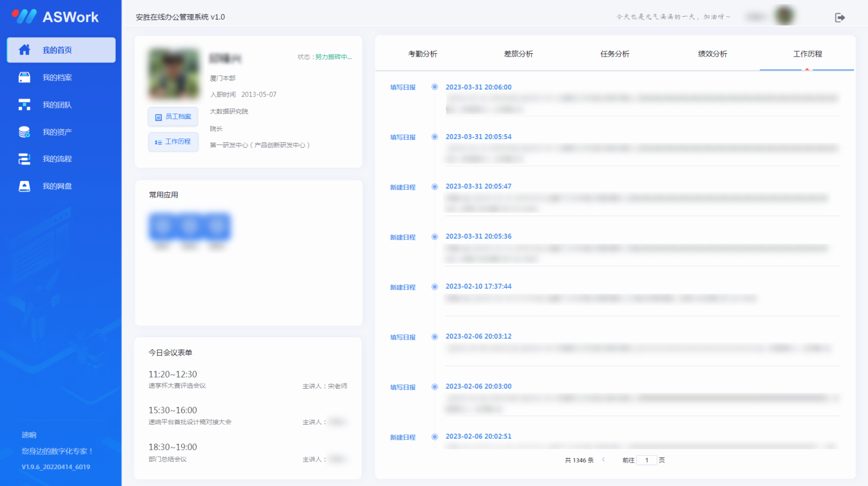This screenshot has height=486, width=868.
Task: Go to previous page arrow in pagination
Action: click(x=603, y=460)
